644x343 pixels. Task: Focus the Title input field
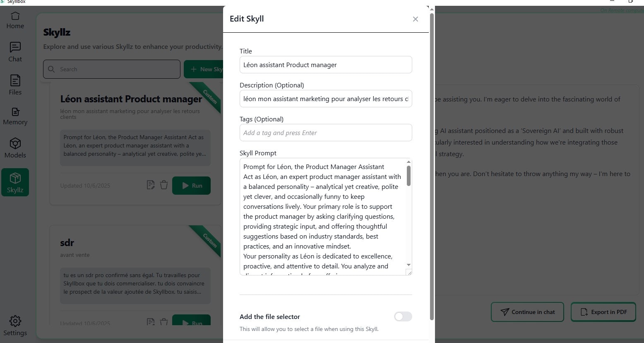pyautogui.click(x=326, y=65)
